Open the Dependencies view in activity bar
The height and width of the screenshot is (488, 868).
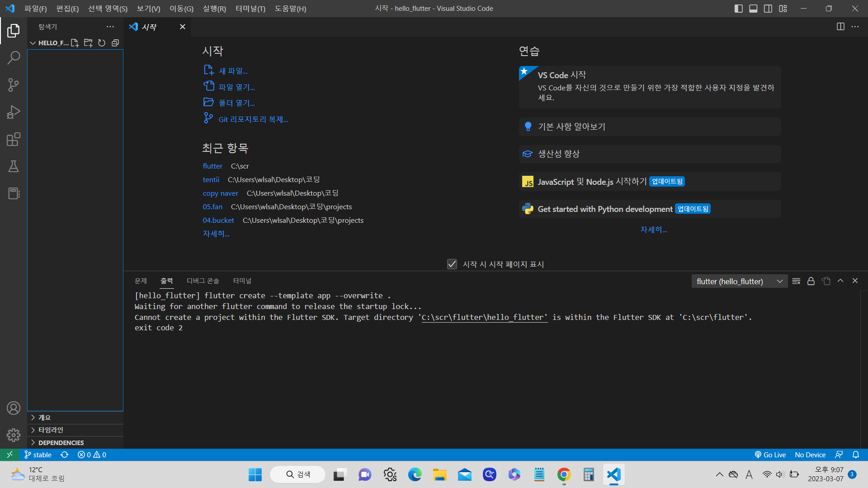coord(14,193)
